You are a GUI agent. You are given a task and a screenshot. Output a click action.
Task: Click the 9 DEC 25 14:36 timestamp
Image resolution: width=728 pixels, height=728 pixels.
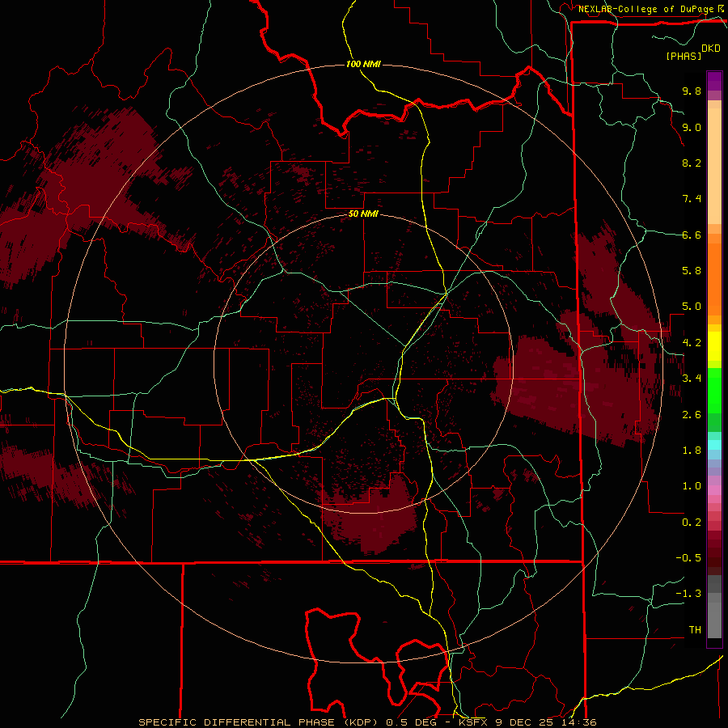pyautogui.click(x=545, y=722)
